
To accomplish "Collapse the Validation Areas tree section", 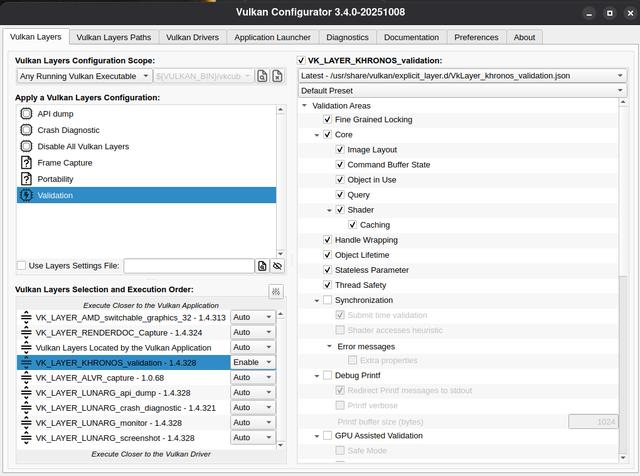I will tap(304, 106).
